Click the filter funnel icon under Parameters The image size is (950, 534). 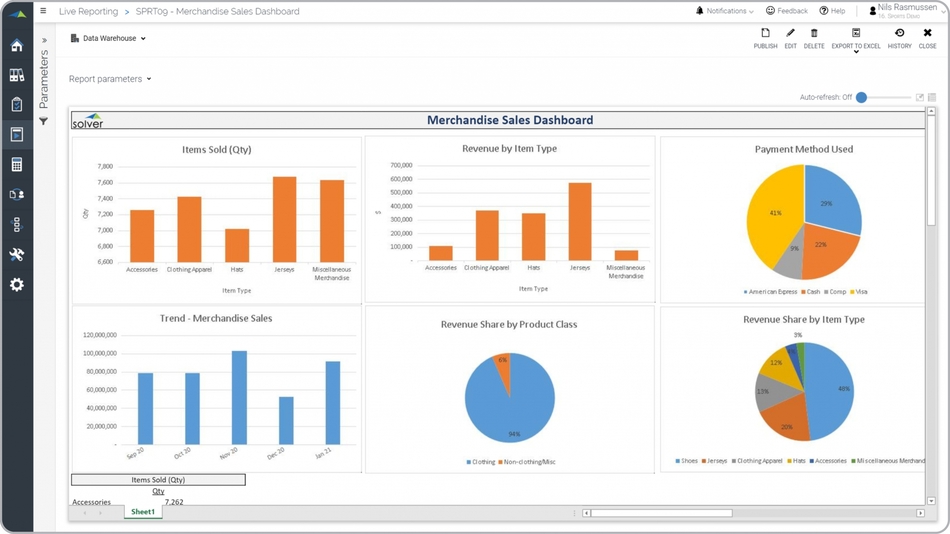(x=44, y=121)
